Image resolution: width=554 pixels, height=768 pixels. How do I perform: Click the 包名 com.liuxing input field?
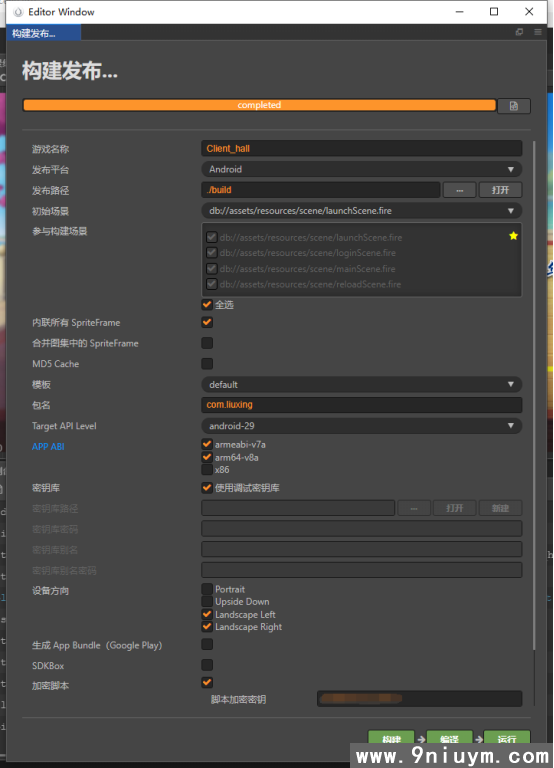point(361,405)
